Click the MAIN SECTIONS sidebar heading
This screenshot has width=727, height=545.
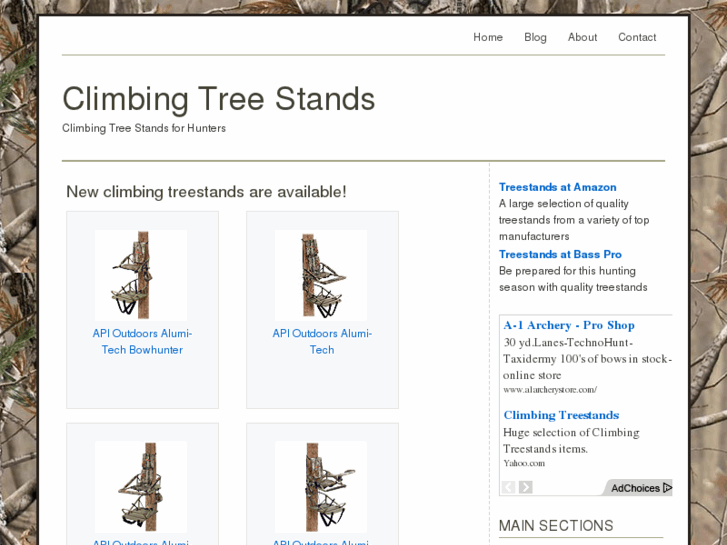click(x=556, y=526)
